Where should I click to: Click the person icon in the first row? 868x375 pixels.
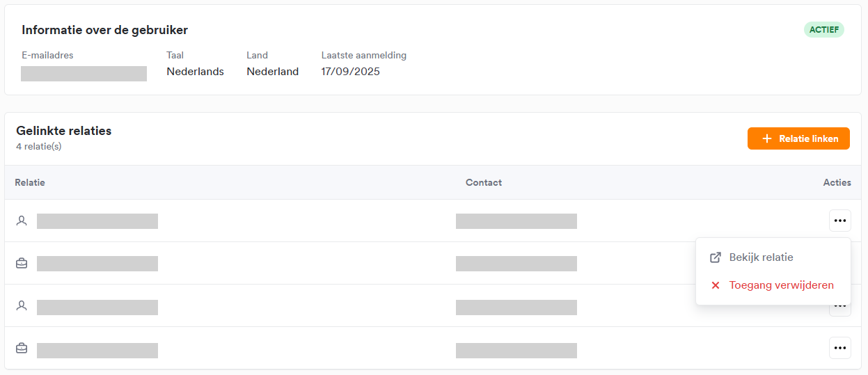point(22,221)
